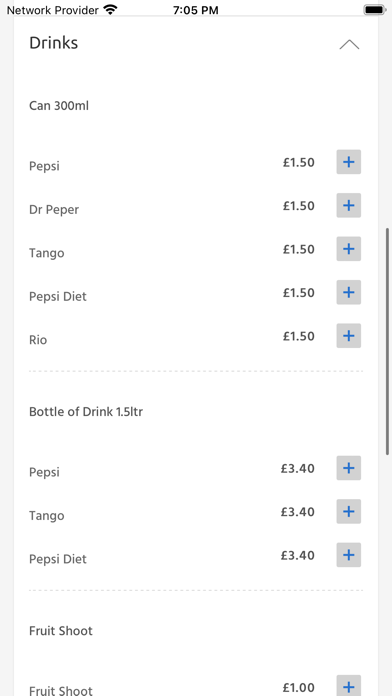Tap Dr Peper item name
This screenshot has height=696, width=392.
click(x=54, y=210)
